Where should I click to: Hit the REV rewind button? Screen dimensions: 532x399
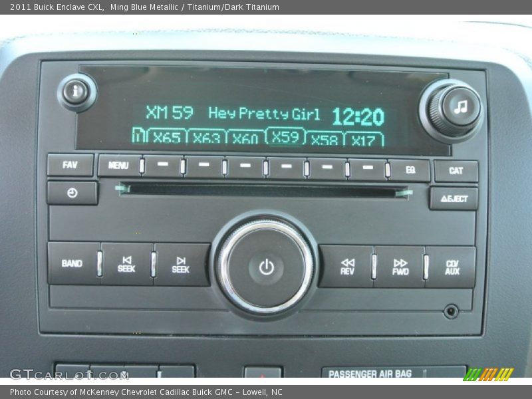[x=346, y=267]
